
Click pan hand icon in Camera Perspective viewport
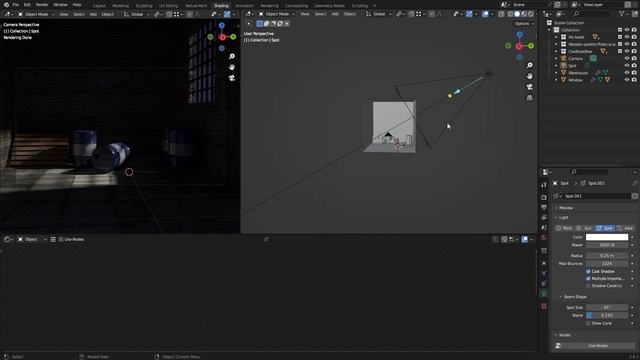click(232, 67)
